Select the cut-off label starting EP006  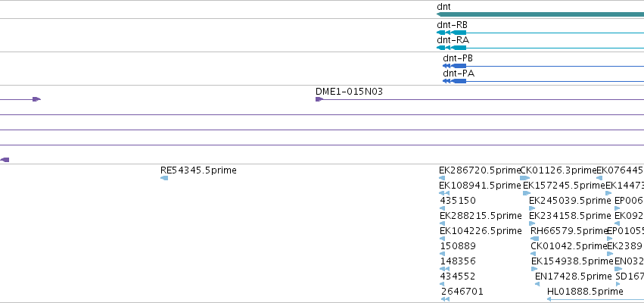(629, 201)
